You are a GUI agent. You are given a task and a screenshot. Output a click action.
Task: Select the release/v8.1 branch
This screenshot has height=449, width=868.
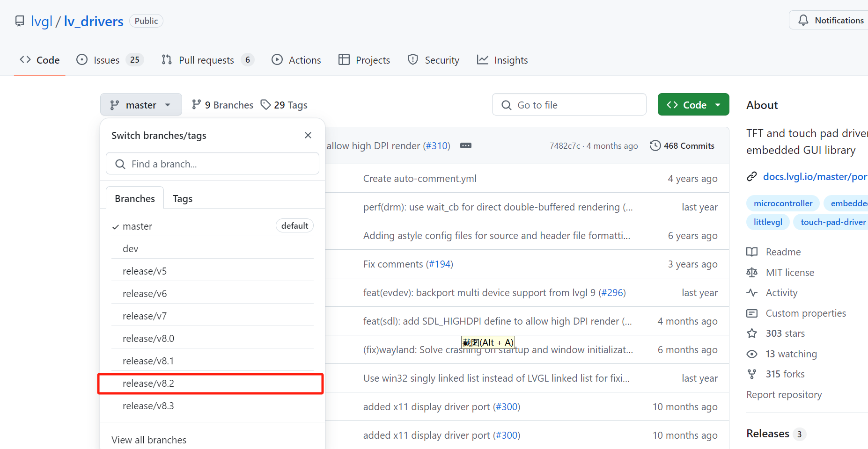pos(212,361)
